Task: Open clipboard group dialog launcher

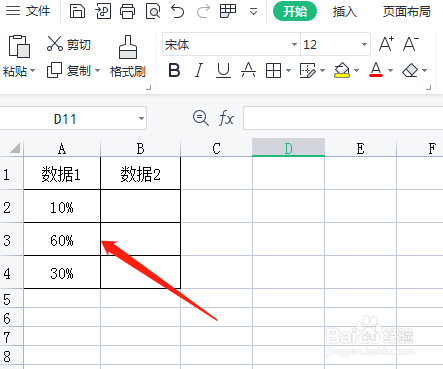Action: click(x=149, y=87)
